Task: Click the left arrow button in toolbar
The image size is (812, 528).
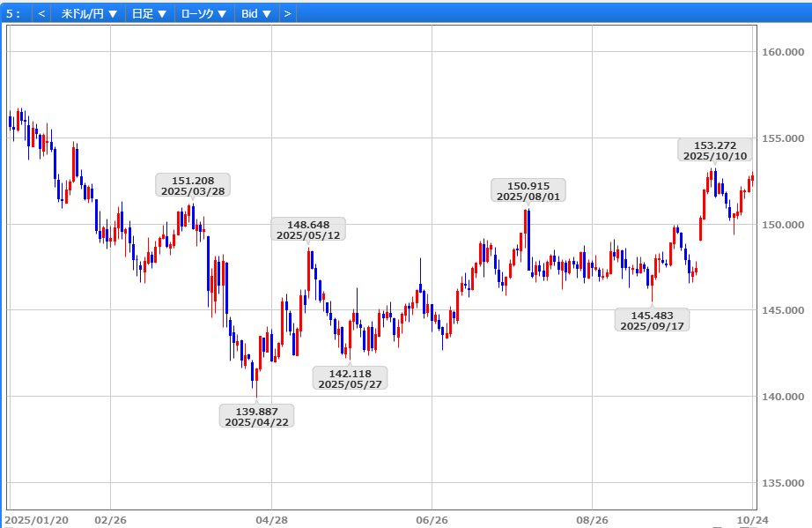Action: [41, 14]
